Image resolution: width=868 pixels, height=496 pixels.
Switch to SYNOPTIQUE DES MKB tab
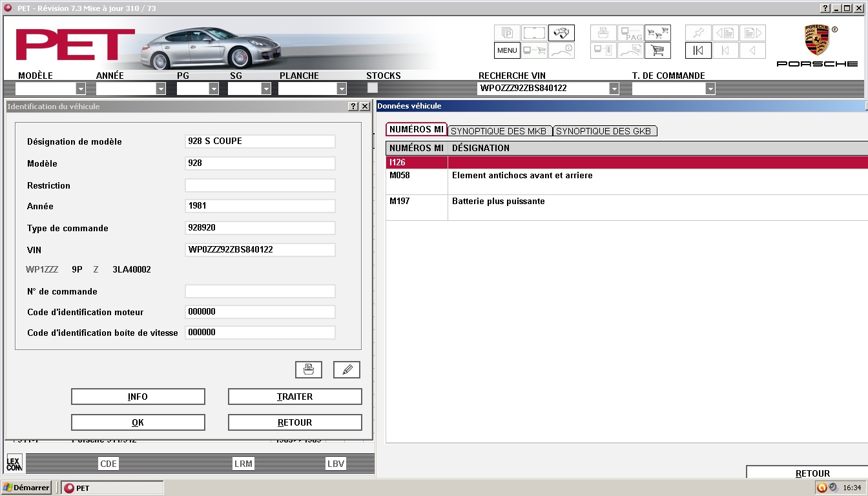tap(499, 131)
